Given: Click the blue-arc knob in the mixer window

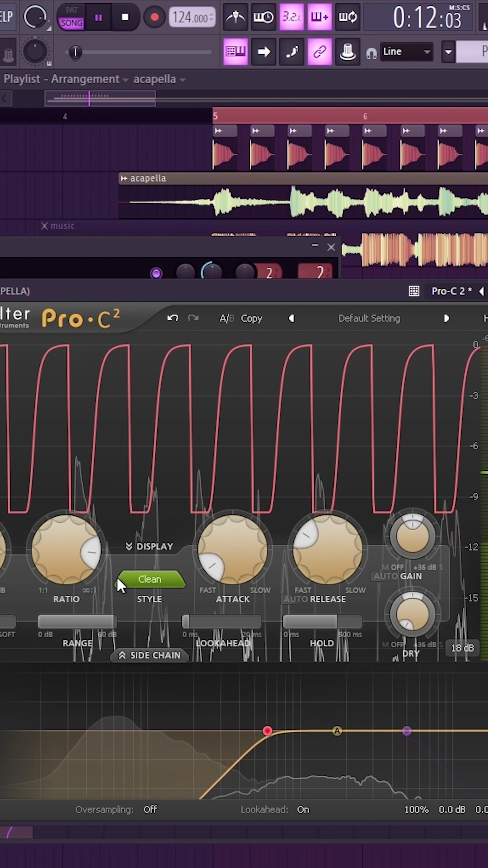Looking at the screenshot, I should coord(211,271).
